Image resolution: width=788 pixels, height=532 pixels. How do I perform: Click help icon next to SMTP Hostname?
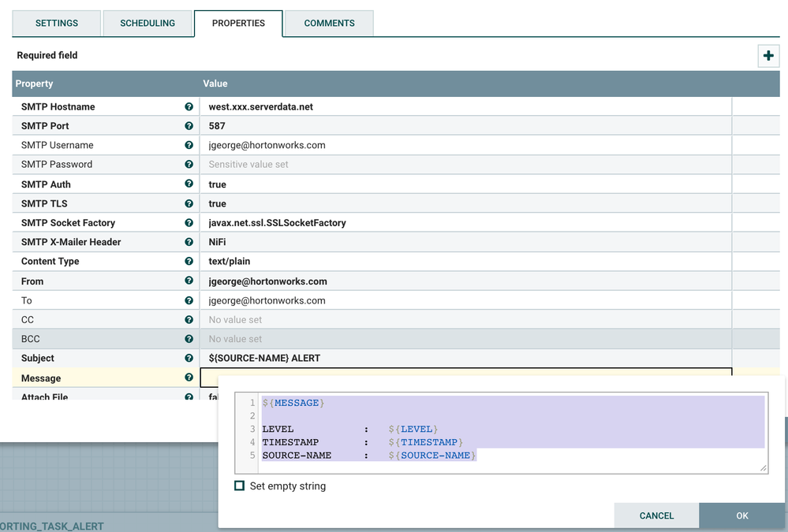[189, 106]
